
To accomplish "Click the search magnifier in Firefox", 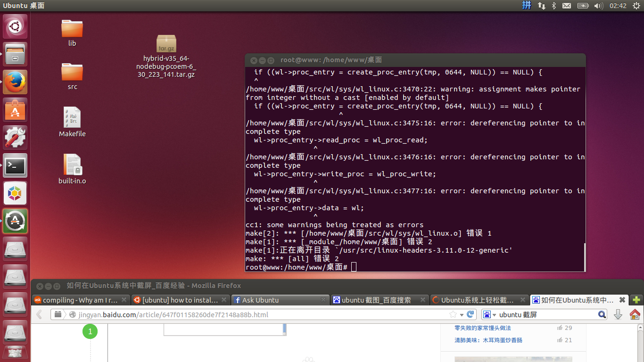I will (x=602, y=314).
